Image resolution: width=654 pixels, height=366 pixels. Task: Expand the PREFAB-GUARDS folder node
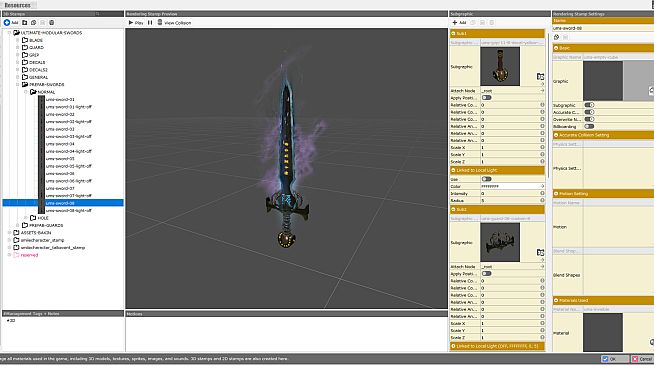18,225
